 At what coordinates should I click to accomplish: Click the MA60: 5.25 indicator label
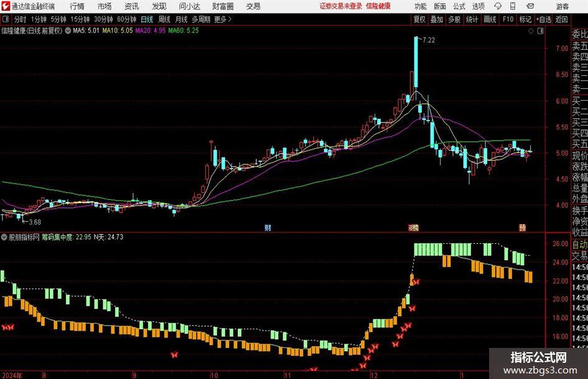(184, 30)
